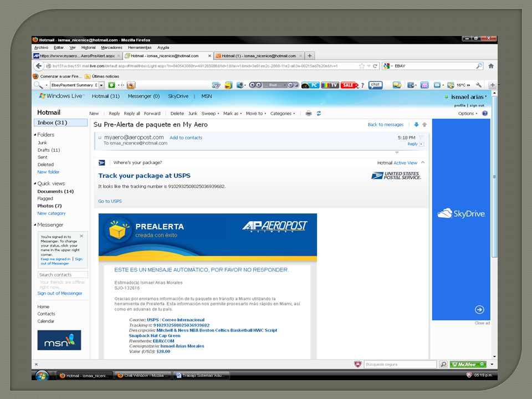Open Trabajo Sistemas taskbar item
532x399 pixels.
201,376
